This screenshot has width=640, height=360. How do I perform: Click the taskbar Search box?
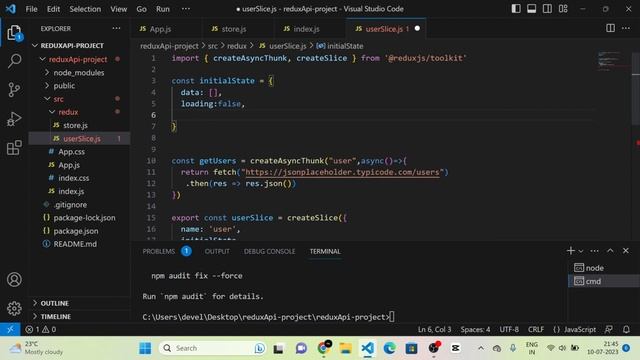(x=213, y=348)
